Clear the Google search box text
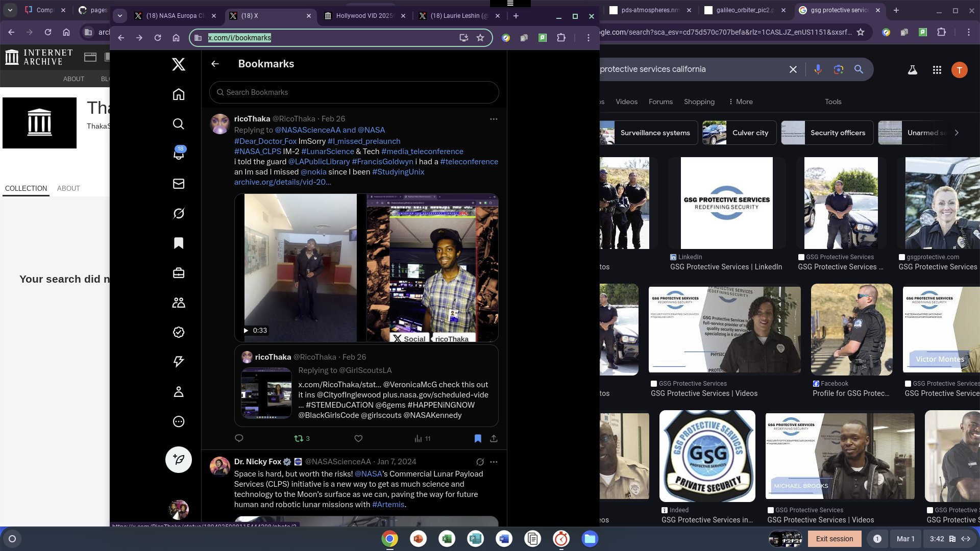 [x=793, y=69]
